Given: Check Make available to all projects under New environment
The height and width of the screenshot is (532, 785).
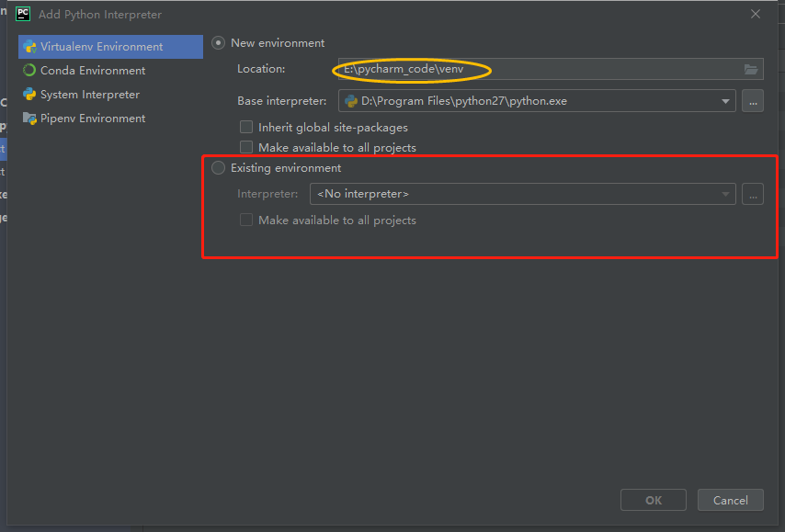Looking at the screenshot, I should [246, 147].
